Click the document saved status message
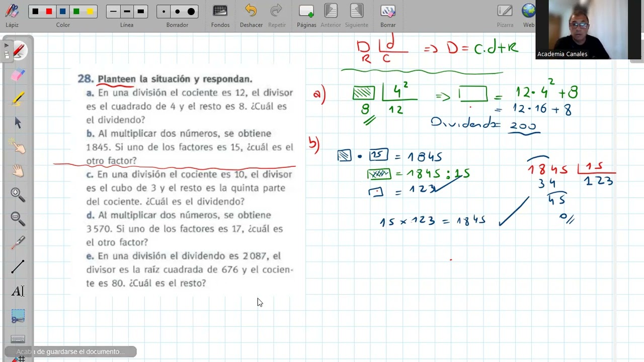644x362 pixels. click(70, 351)
